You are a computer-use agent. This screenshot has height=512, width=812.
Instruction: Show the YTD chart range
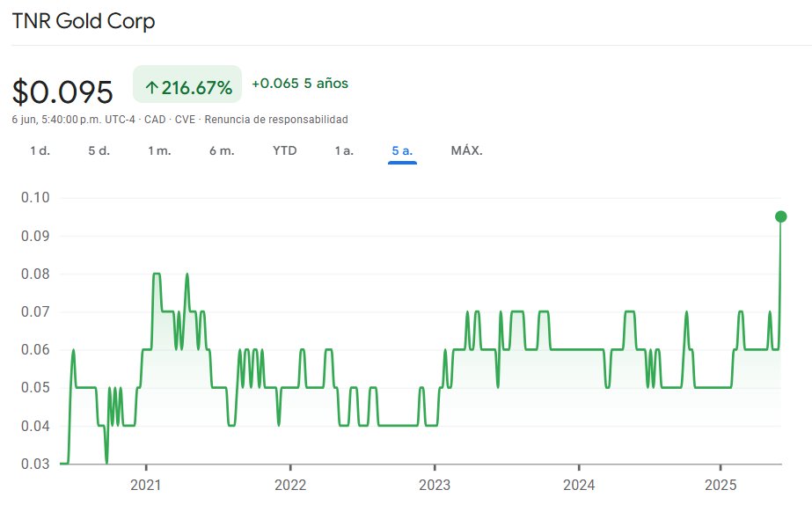coord(285,150)
